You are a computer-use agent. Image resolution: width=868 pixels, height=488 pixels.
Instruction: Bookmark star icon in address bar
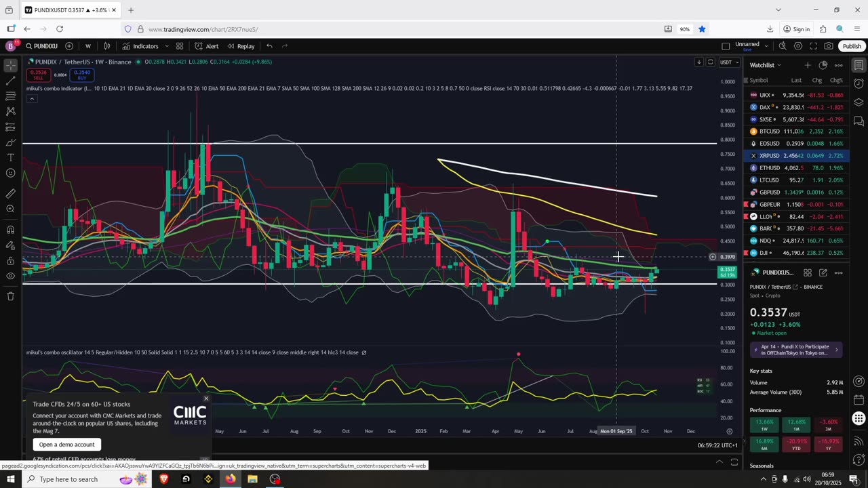click(x=702, y=29)
